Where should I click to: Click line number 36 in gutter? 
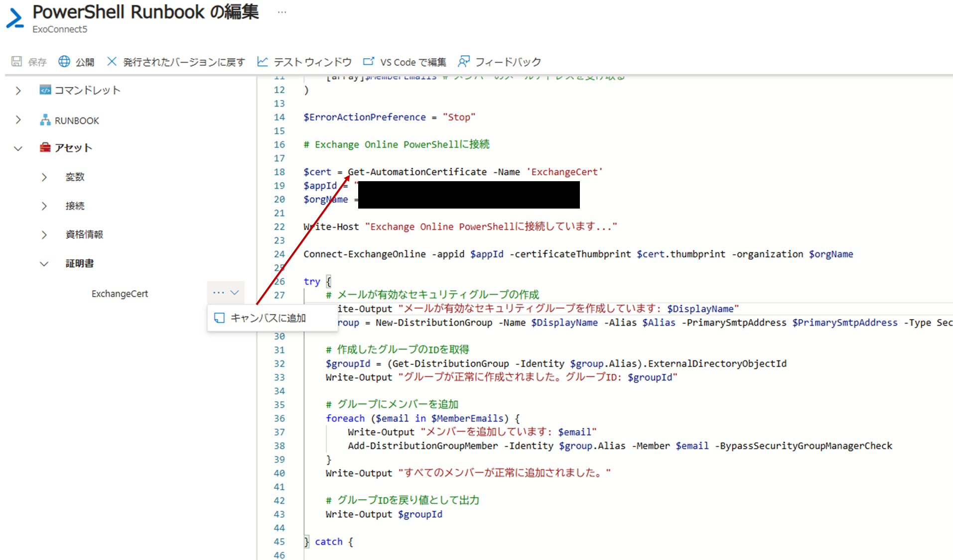point(279,418)
